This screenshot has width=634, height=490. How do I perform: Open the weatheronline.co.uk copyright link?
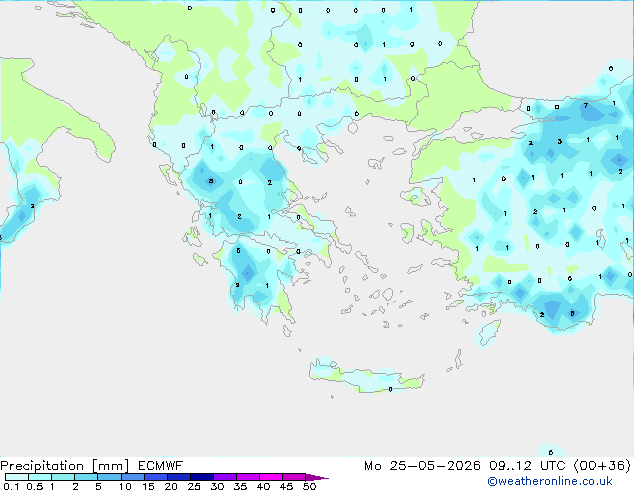tap(550, 481)
